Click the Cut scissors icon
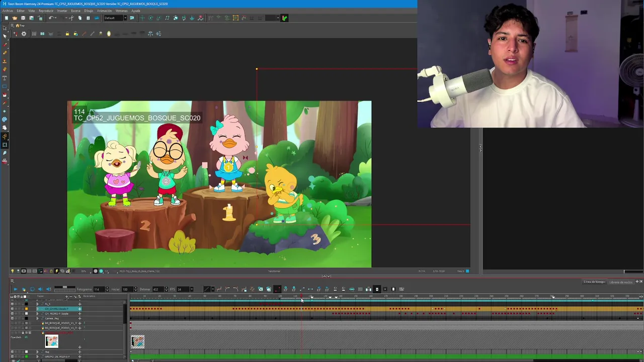Image resolution: width=644 pixels, height=362 pixels. [71, 18]
